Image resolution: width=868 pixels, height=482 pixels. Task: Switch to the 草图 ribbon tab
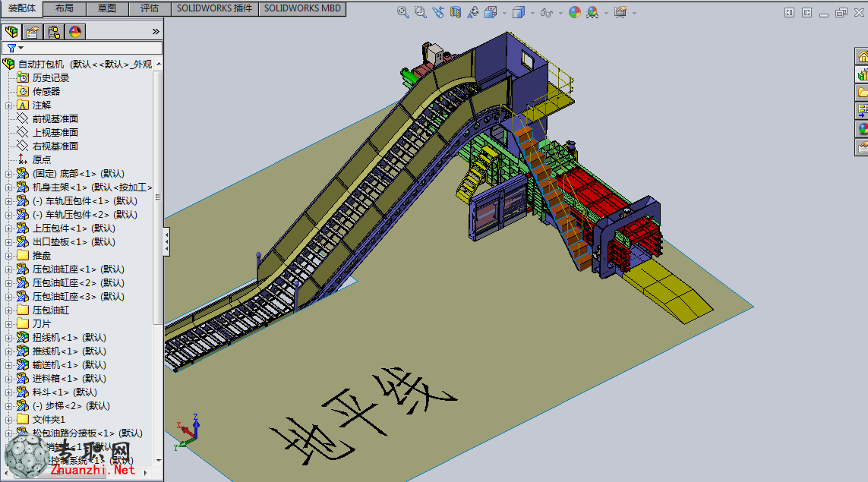click(107, 8)
